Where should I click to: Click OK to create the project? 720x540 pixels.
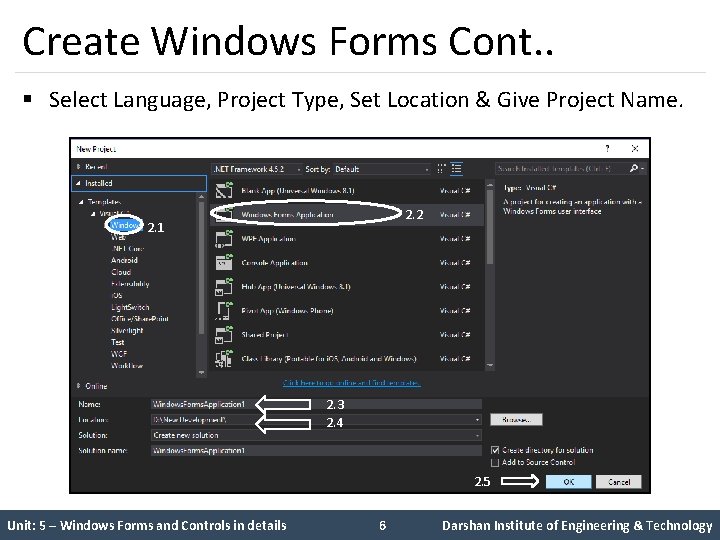coord(568,482)
